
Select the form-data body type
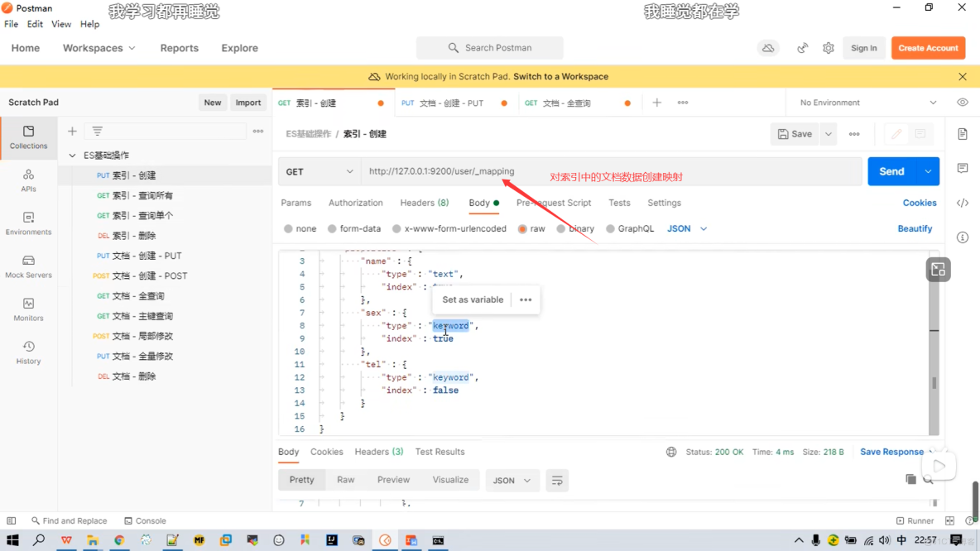pos(354,228)
